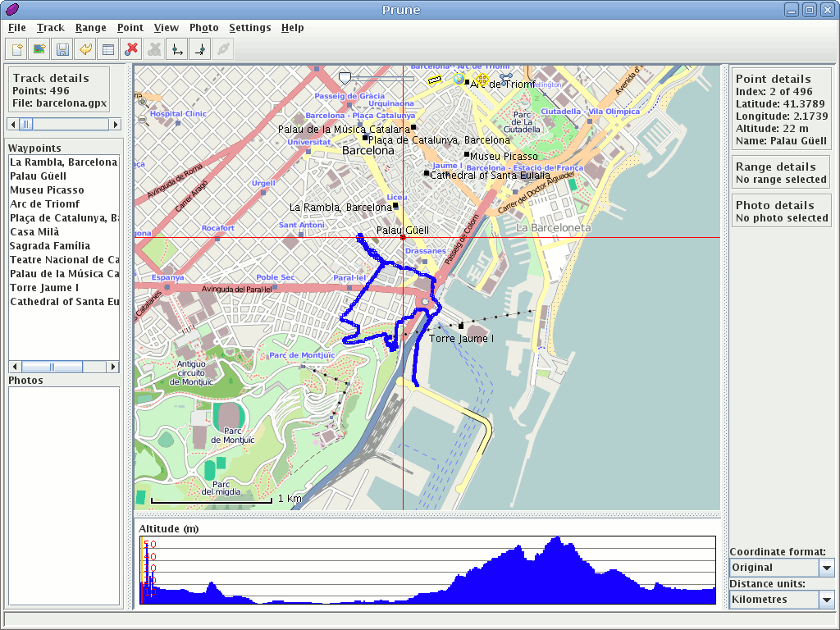Click the Open file toolbar icon

16,50
